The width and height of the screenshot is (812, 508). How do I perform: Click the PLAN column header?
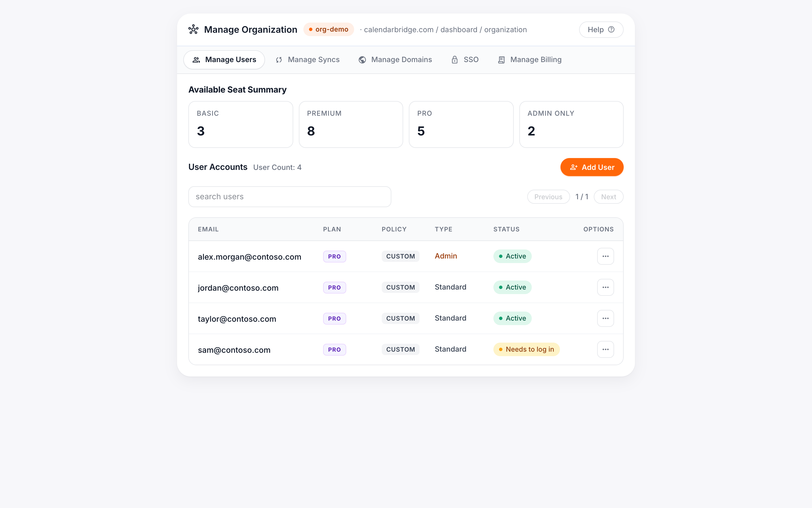pos(332,229)
